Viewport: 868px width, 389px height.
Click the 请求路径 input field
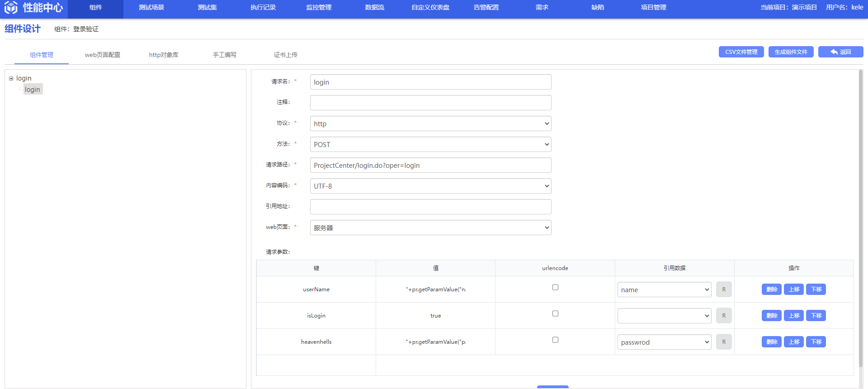click(x=430, y=166)
